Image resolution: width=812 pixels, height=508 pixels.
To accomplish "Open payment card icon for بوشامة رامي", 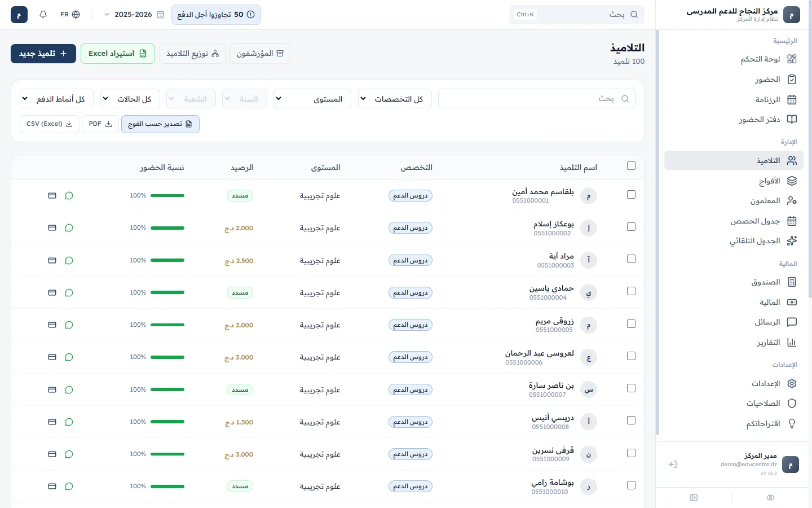I will point(52,487).
